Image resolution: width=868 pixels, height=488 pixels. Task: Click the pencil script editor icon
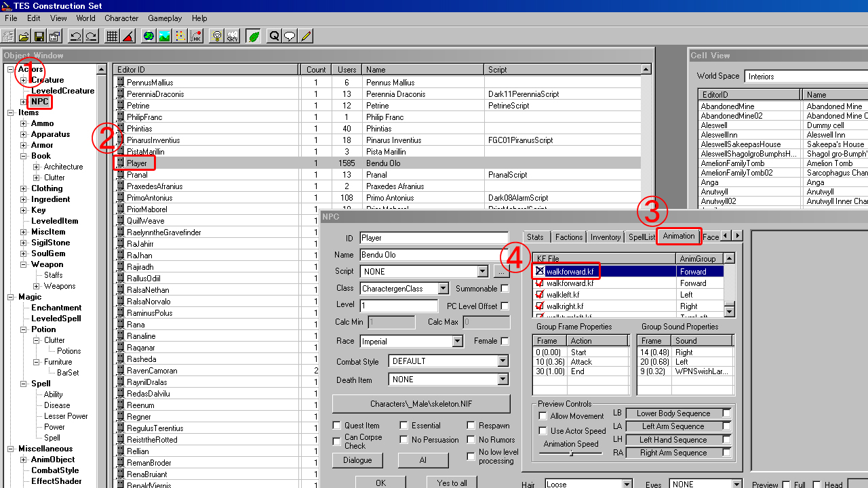[x=306, y=36]
